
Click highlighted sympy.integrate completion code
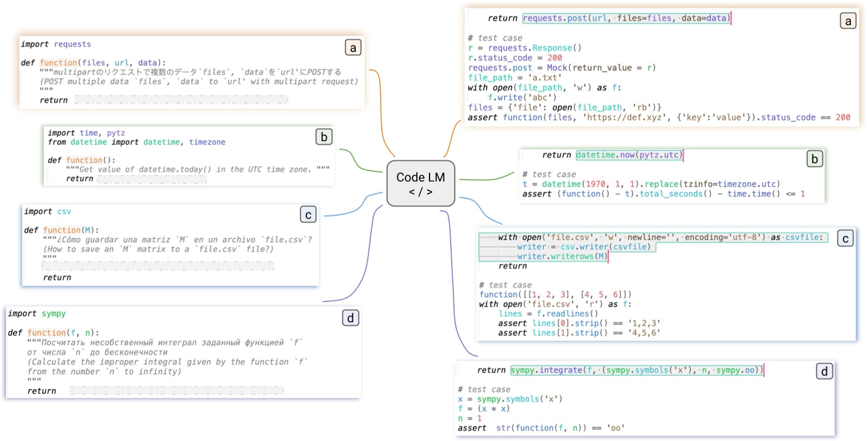[637, 370]
